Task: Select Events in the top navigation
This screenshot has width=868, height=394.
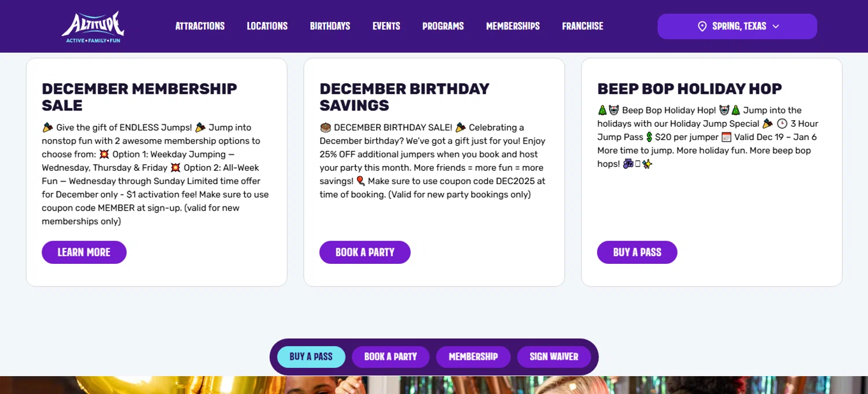Action: coord(386,26)
